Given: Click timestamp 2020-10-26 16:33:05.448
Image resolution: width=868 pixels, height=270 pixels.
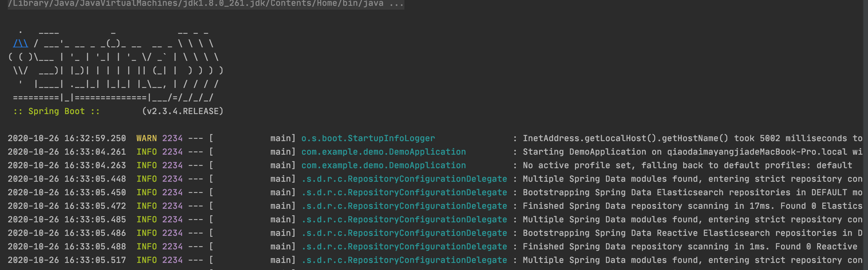Looking at the screenshot, I should [67, 178].
